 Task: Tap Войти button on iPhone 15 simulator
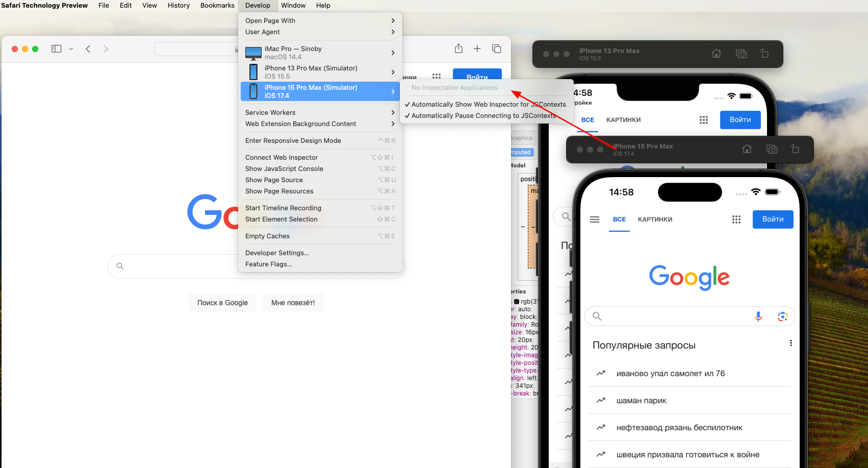tap(773, 219)
